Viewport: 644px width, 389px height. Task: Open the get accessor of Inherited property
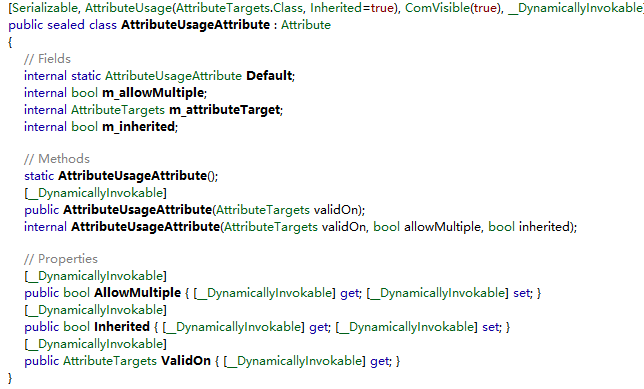coord(319,327)
